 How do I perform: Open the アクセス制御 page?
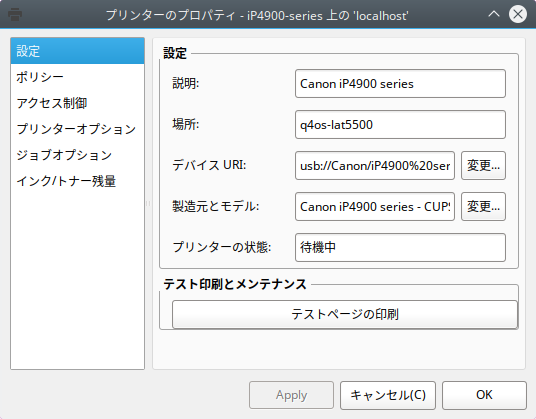tap(78, 103)
